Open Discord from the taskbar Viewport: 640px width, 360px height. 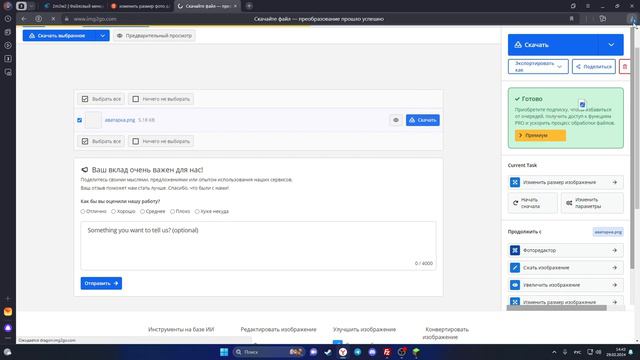[x=372, y=352]
